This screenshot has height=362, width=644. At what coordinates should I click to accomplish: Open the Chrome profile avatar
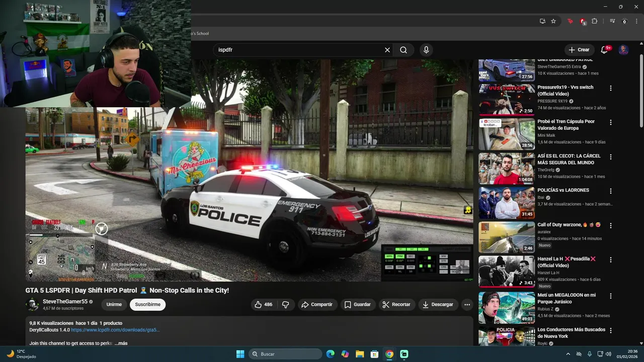tap(624, 21)
